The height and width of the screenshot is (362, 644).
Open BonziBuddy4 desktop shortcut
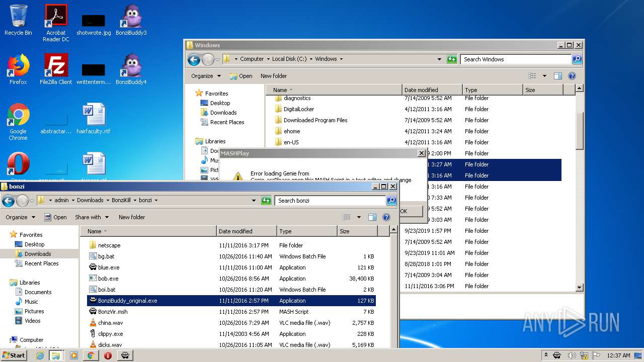coord(131,69)
